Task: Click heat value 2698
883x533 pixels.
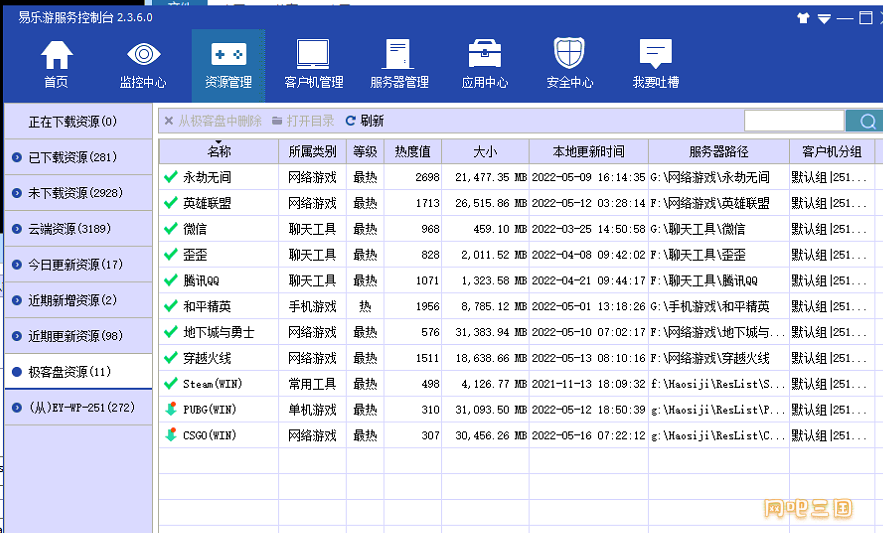Action: tap(427, 177)
